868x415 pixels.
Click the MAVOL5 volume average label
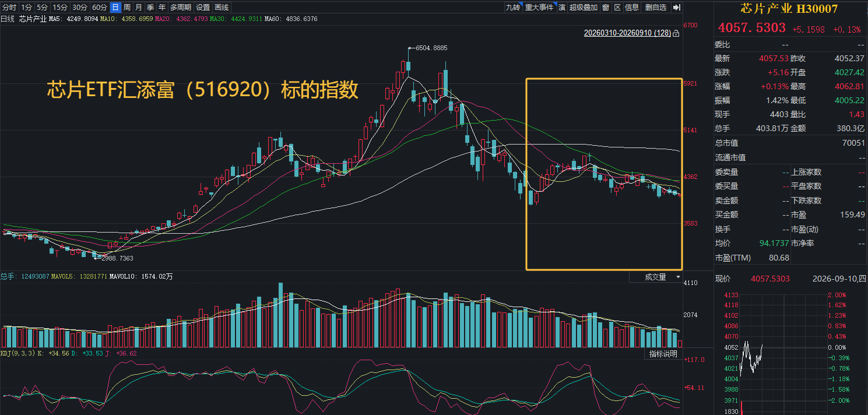point(79,277)
